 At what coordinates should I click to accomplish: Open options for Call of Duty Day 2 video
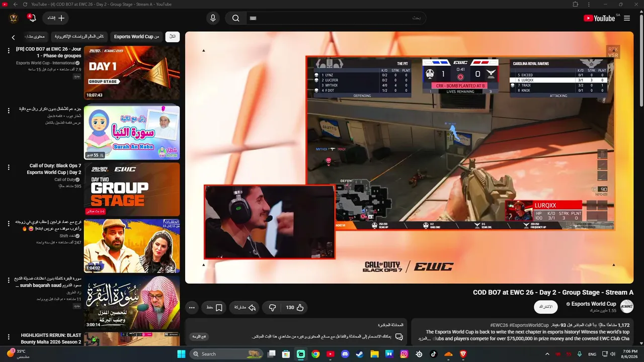tap(9, 167)
